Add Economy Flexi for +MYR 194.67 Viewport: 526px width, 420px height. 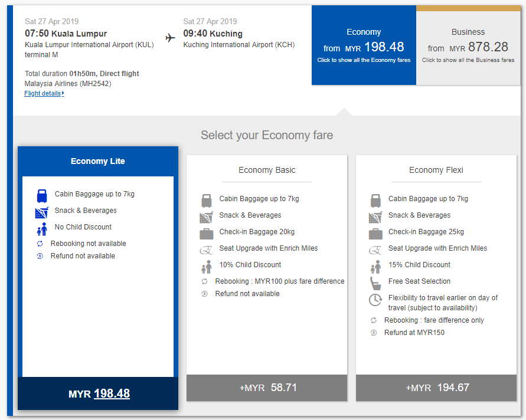tap(437, 388)
